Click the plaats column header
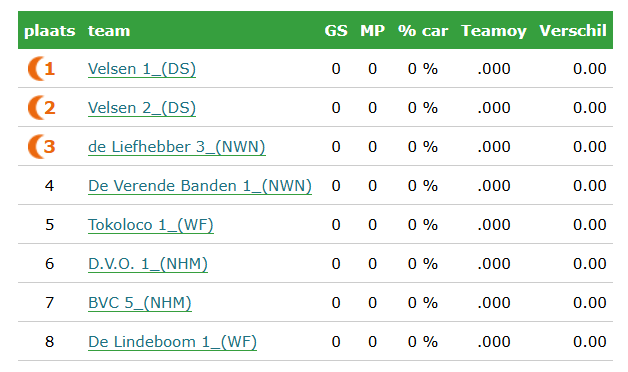Screen dimensions: 628x372 (50, 31)
